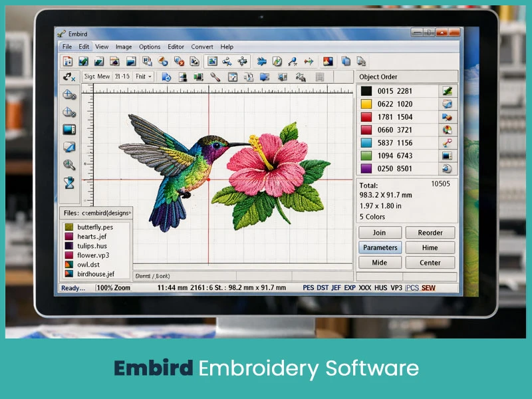This screenshot has width=532, height=399.
Task: Click the blue stacked pages copy icon
Action: tap(346, 61)
